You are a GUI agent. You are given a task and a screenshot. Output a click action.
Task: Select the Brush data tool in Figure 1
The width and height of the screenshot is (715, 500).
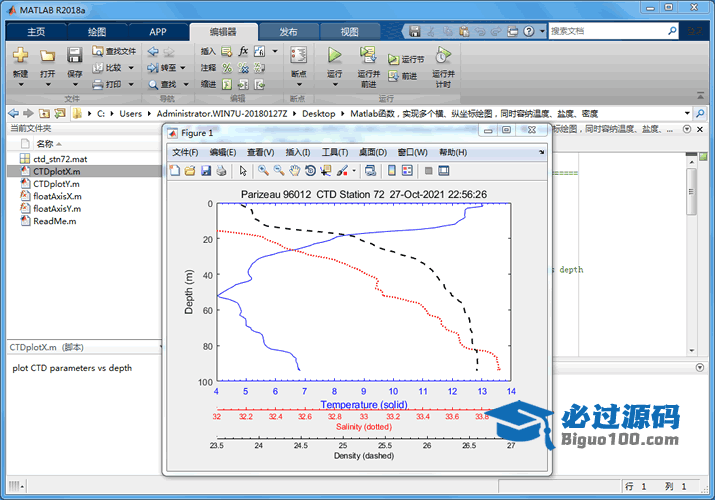[x=342, y=171]
